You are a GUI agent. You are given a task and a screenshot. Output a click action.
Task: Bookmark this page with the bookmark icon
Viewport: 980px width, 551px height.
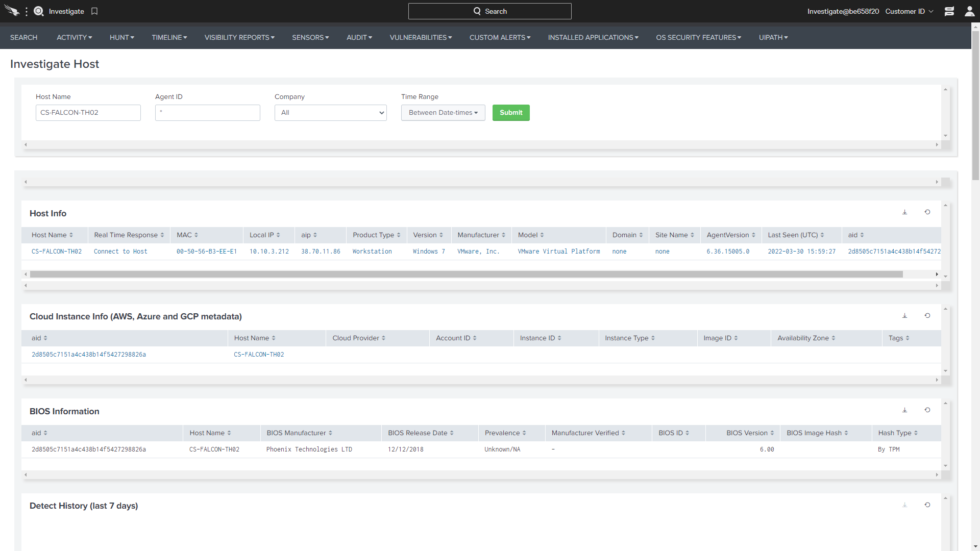(94, 11)
